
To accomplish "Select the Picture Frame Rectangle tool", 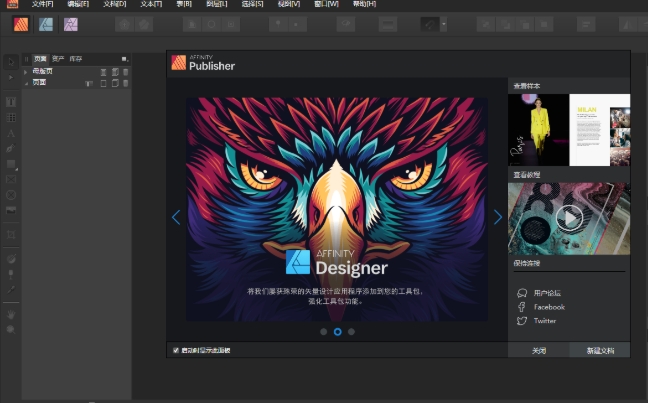I will 11,179.
